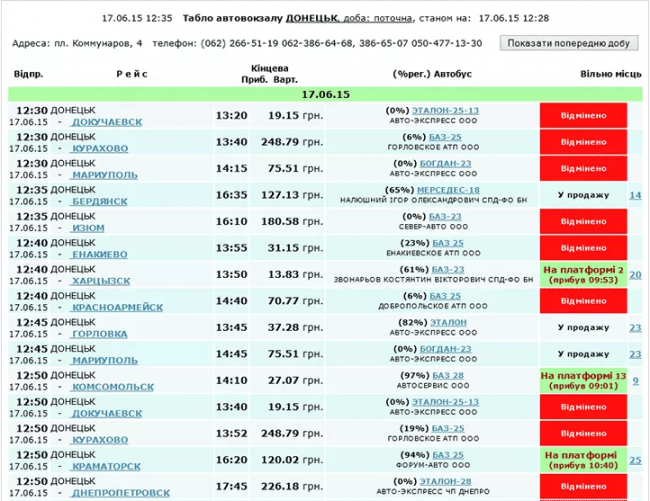Click 22 free seats for Краматорск route
This screenshot has height=501, width=650.
[635, 460]
